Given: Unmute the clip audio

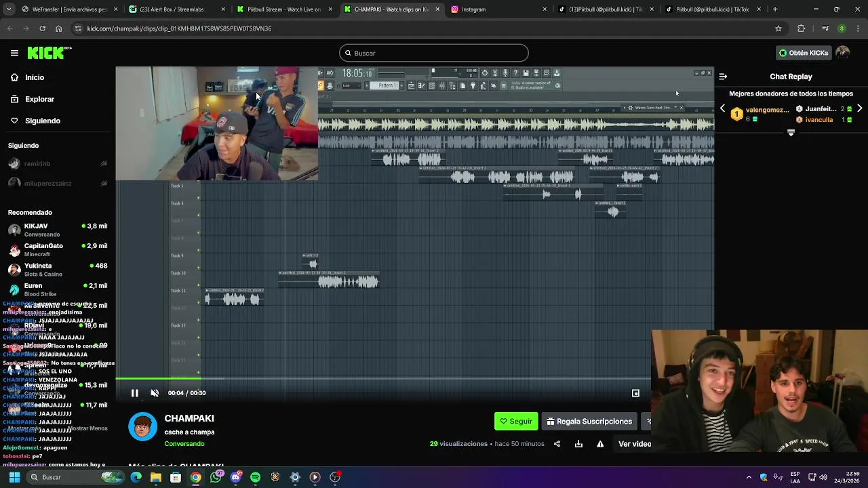Looking at the screenshot, I should pyautogui.click(x=155, y=393).
